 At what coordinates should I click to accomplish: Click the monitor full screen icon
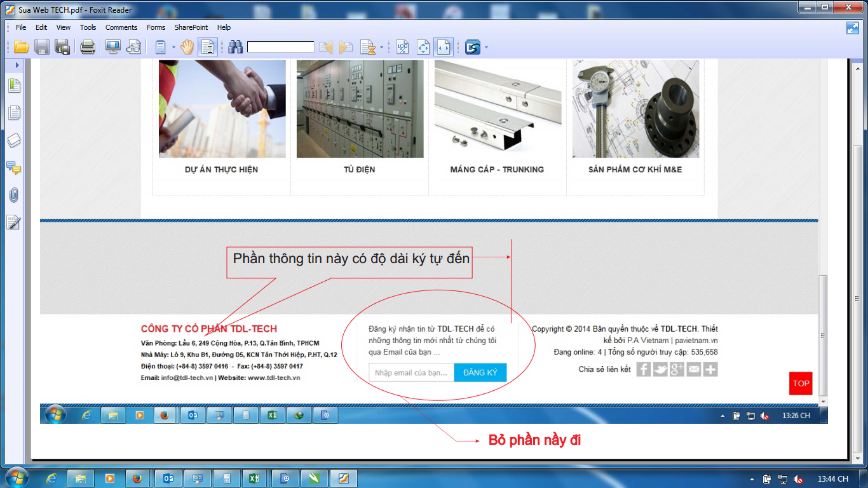click(x=113, y=47)
